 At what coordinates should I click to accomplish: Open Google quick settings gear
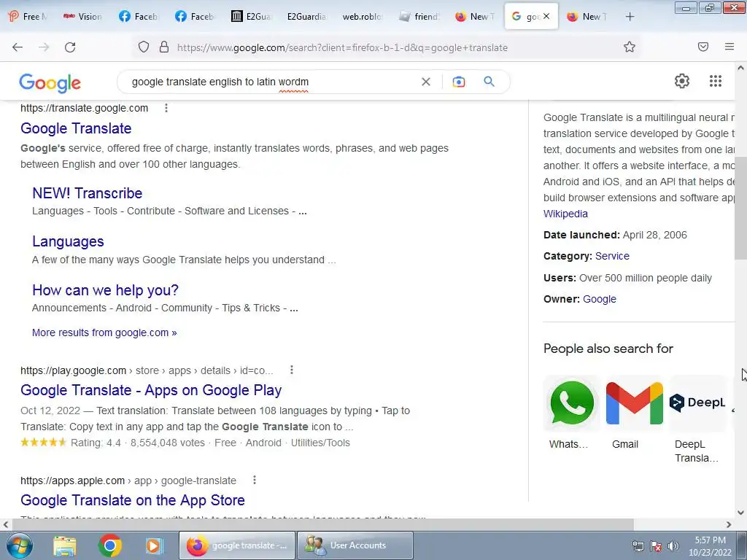pos(682,81)
